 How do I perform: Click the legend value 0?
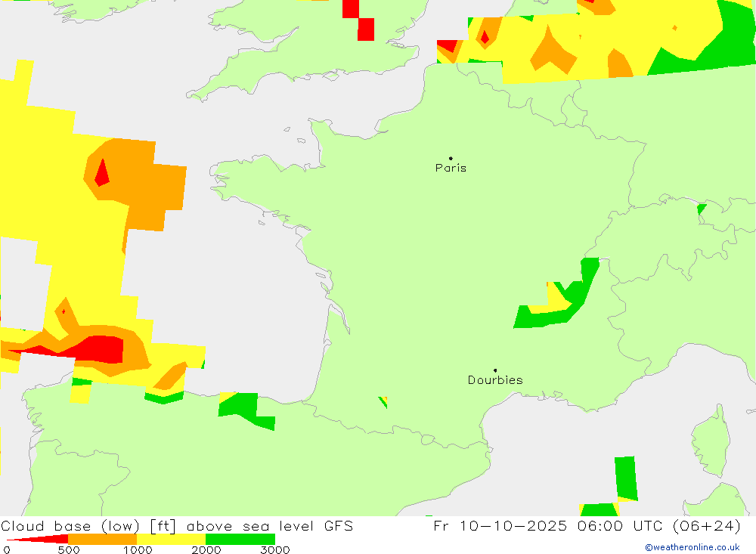pyautogui.click(x=7, y=550)
